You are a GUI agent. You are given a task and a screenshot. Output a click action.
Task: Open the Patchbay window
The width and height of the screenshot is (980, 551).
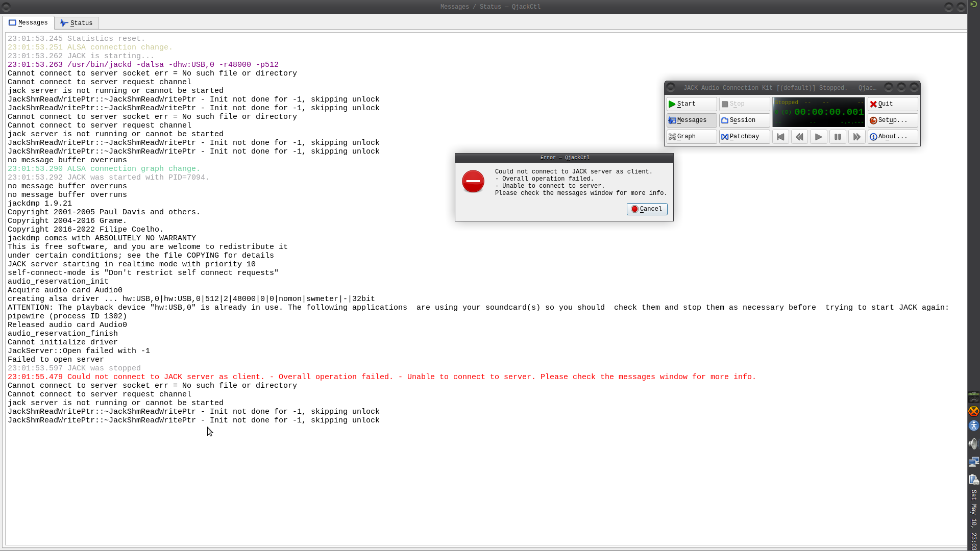coord(744,137)
